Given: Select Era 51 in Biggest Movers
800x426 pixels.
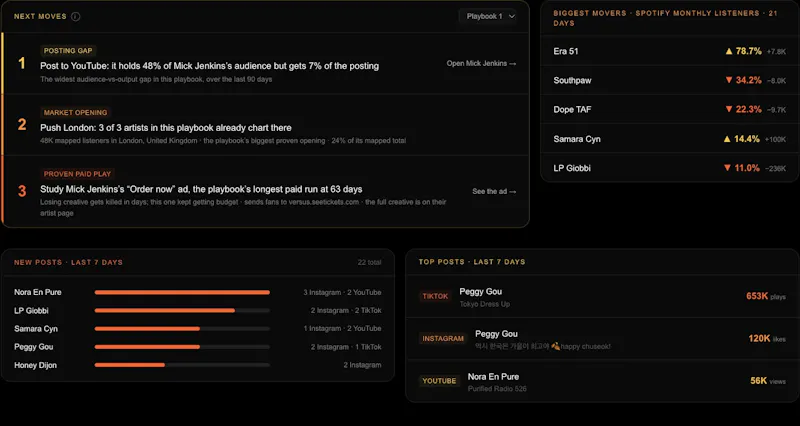Looking at the screenshot, I should tap(566, 51).
